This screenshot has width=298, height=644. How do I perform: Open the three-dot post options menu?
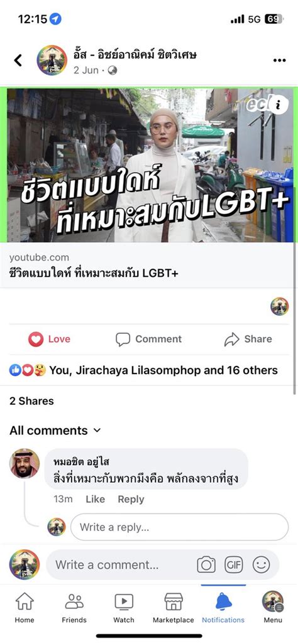(279, 60)
